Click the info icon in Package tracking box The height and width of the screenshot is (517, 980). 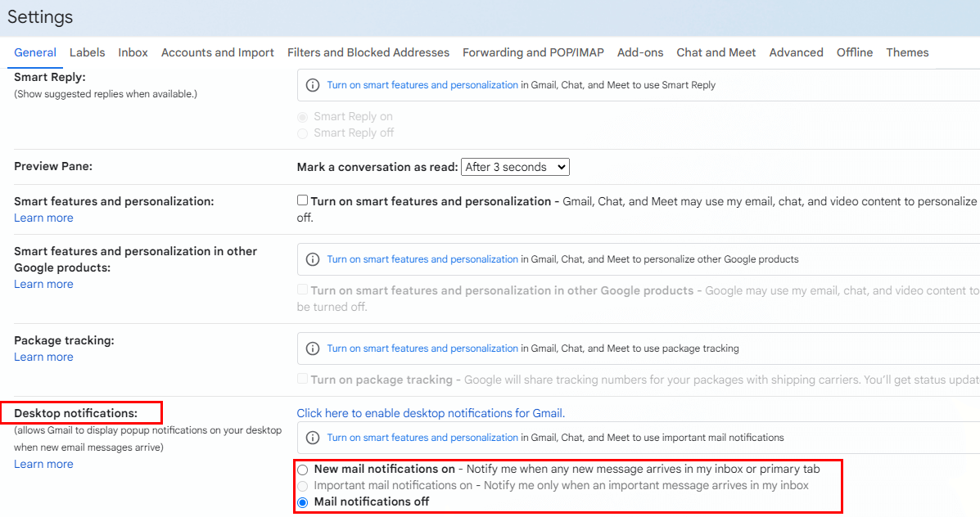point(312,348)
